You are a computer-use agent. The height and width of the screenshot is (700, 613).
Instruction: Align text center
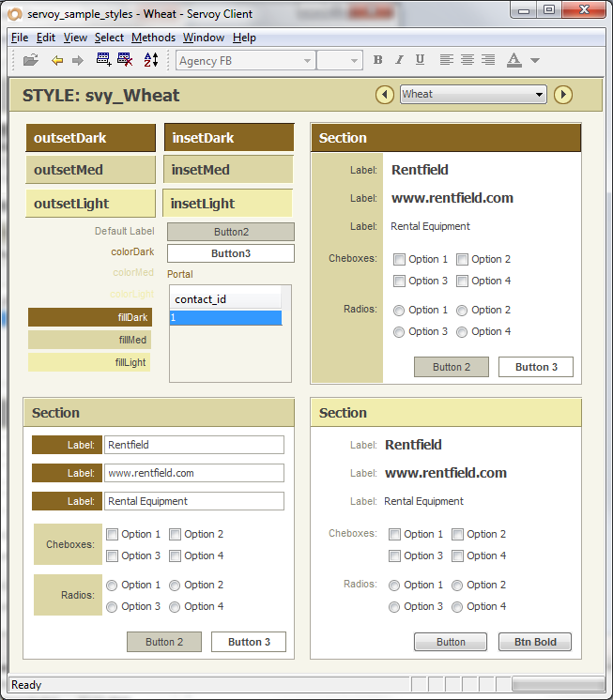coord(467,60)
